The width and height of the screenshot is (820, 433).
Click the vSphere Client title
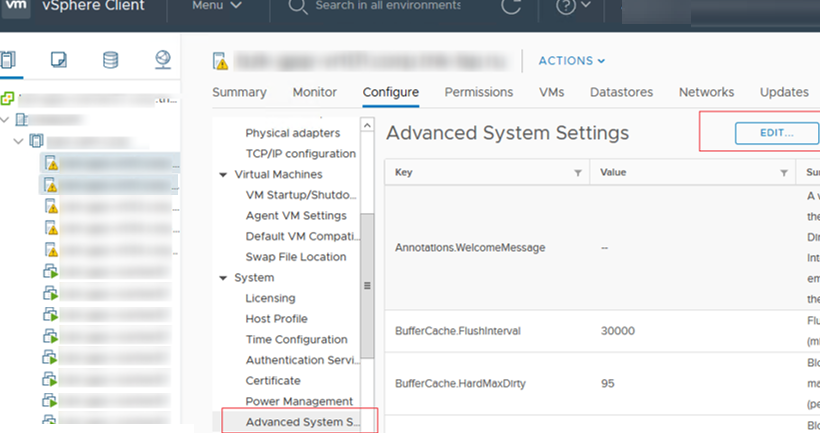pyautogui.click(x=93, y=6)
